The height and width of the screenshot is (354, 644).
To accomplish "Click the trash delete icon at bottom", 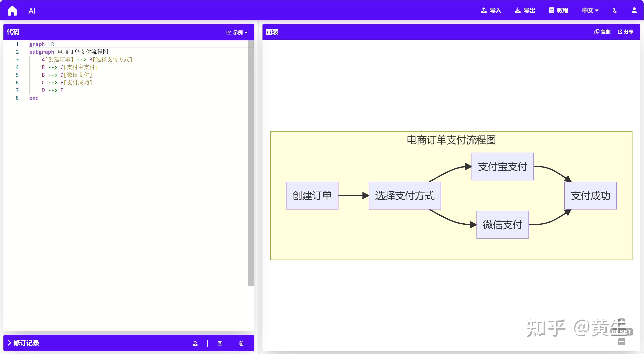I will (x=241, y=343).
